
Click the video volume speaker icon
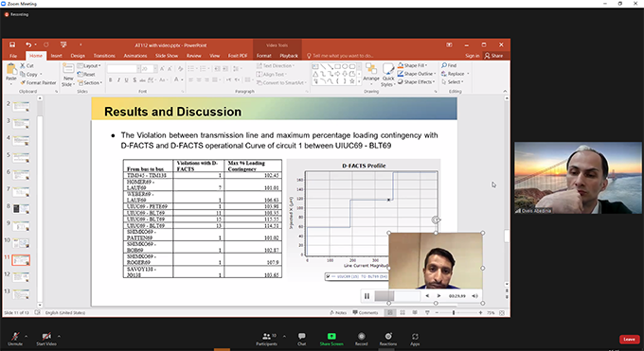474,296
